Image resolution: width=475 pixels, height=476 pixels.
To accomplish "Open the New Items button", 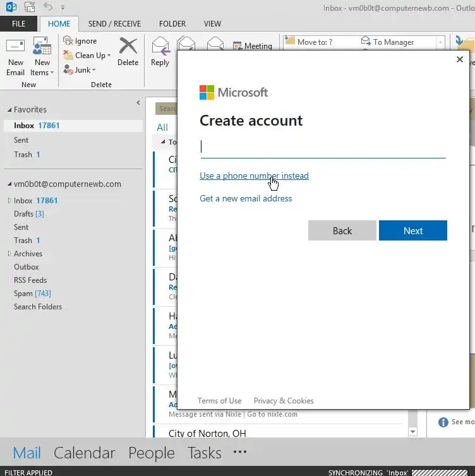I will tap(42, 57).
